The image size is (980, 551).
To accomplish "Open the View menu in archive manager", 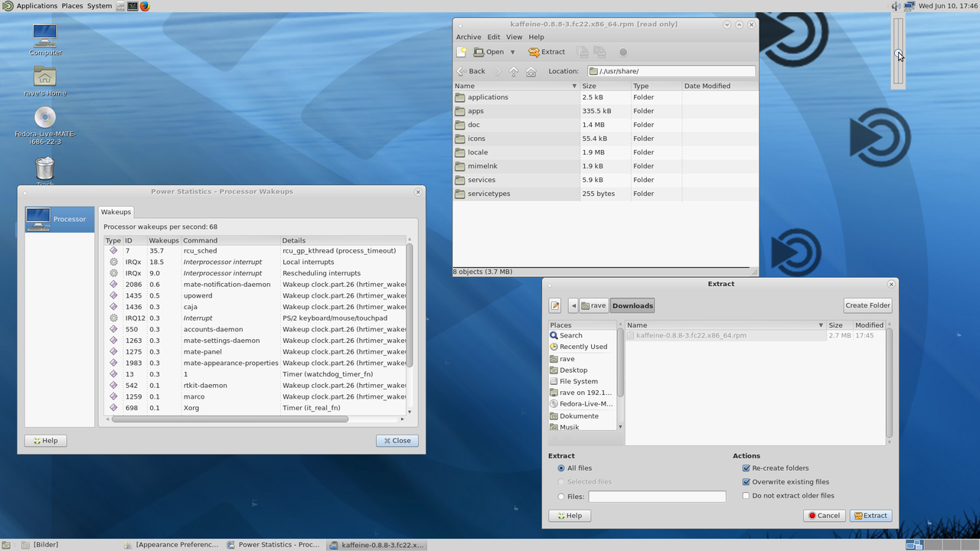I will tap(514, 37).
